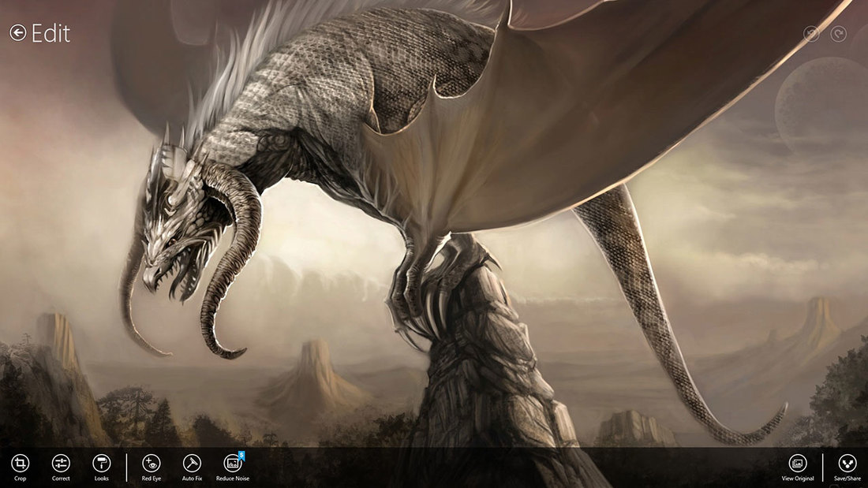Open the Save/Share options
This screenshot has height=488, width=868.
[847, 468]
